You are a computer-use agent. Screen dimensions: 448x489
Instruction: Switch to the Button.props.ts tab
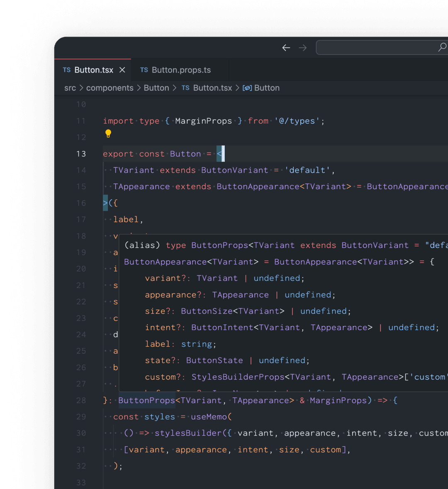click(181, 70)
